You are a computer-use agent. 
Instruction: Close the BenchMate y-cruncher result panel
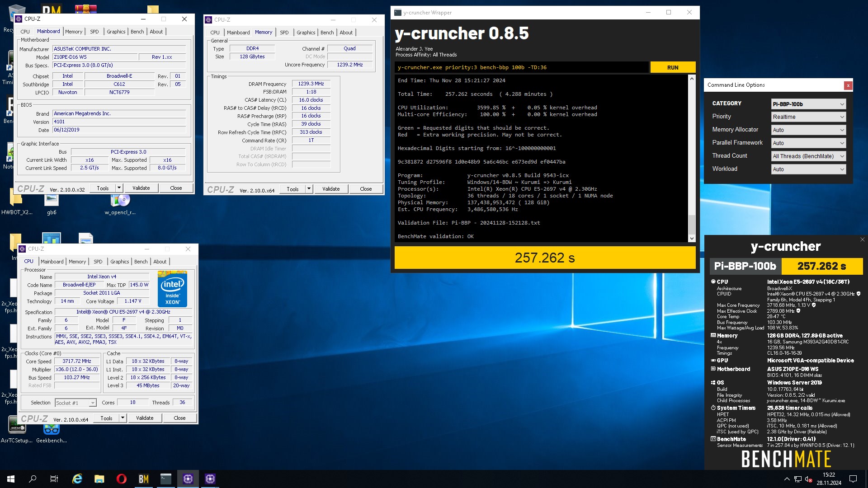(x=862, y=239)
